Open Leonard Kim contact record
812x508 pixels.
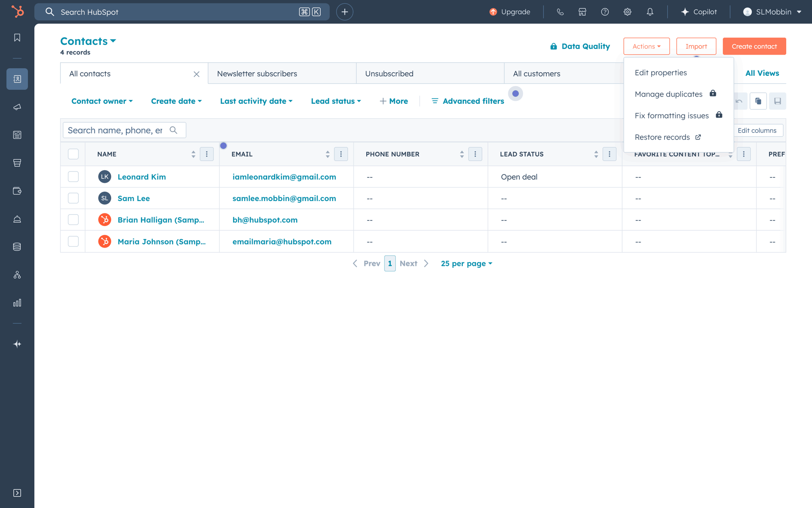pyautogui.click(x=142, y=177)
